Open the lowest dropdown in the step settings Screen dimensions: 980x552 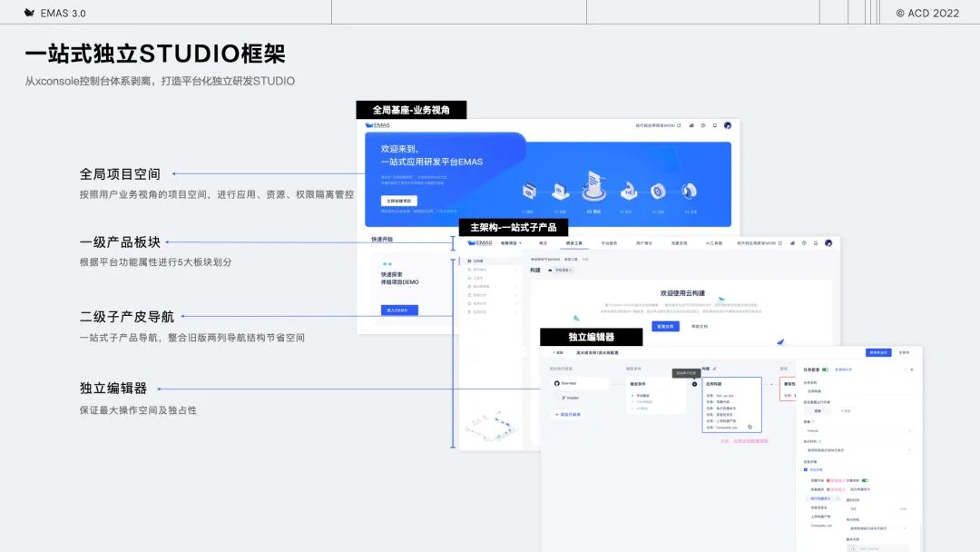[877, 528]
